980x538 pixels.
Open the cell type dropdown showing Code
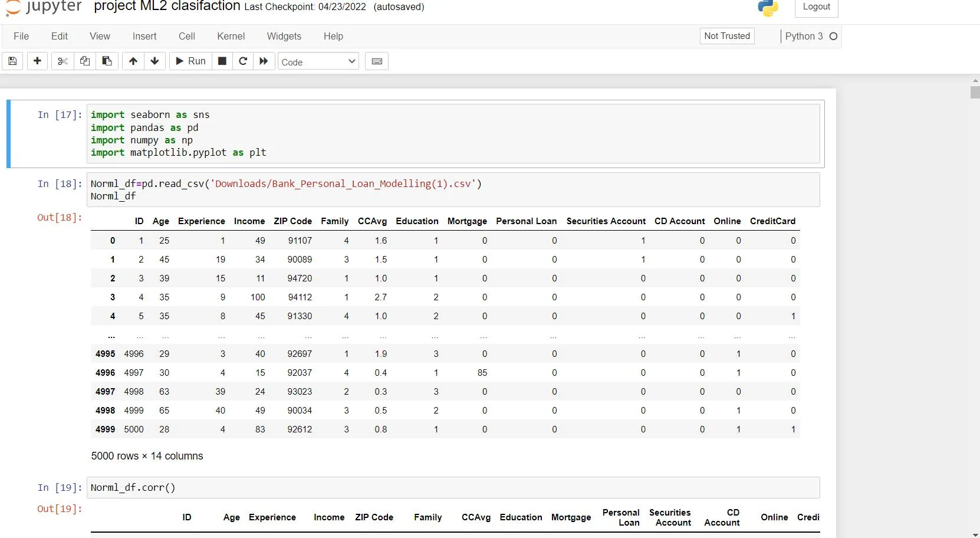point(318,62)
